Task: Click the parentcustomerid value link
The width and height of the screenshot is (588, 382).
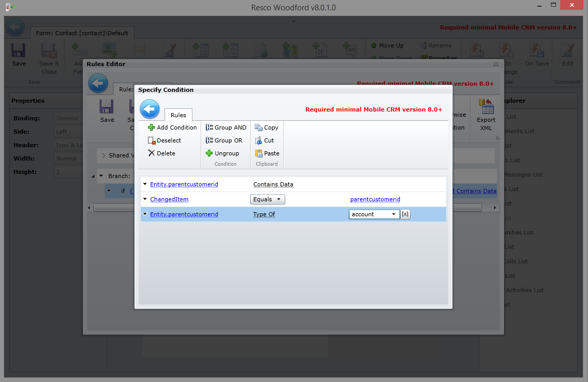Action: click(x=375, y=199)
